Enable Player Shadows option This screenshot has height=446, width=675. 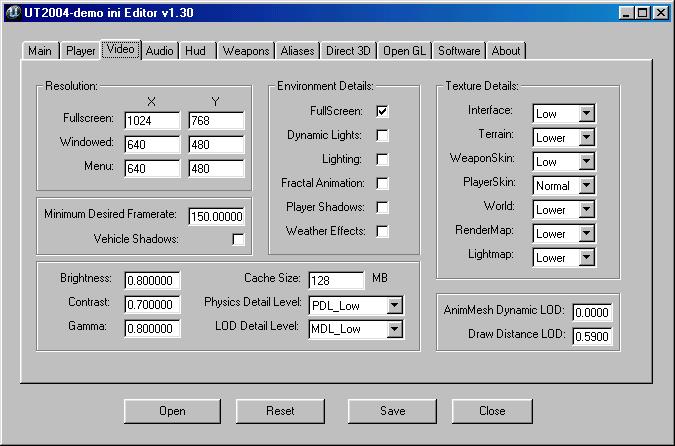[382, 207]
